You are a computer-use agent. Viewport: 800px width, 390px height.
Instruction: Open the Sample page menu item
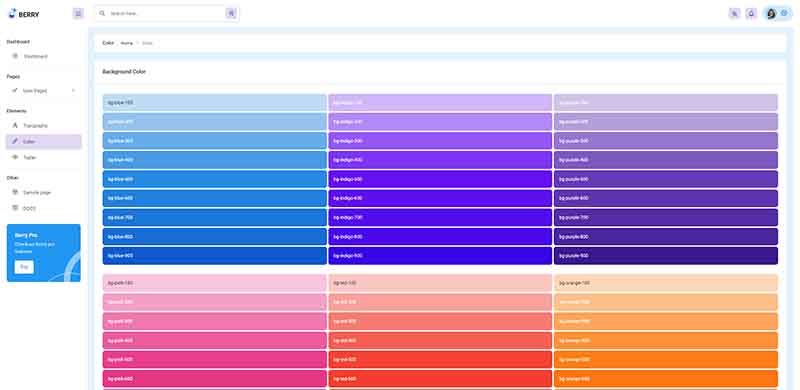(44, 192)
